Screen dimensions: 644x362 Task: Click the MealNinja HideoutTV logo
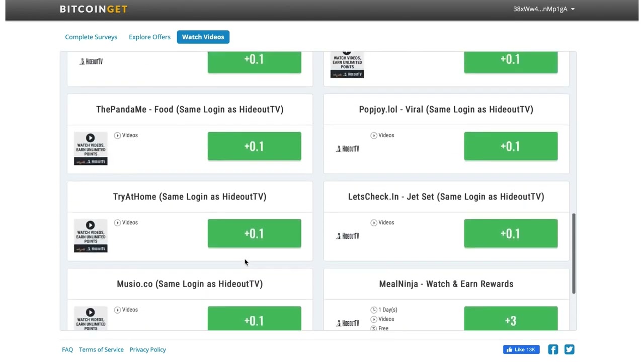[347, 323]
